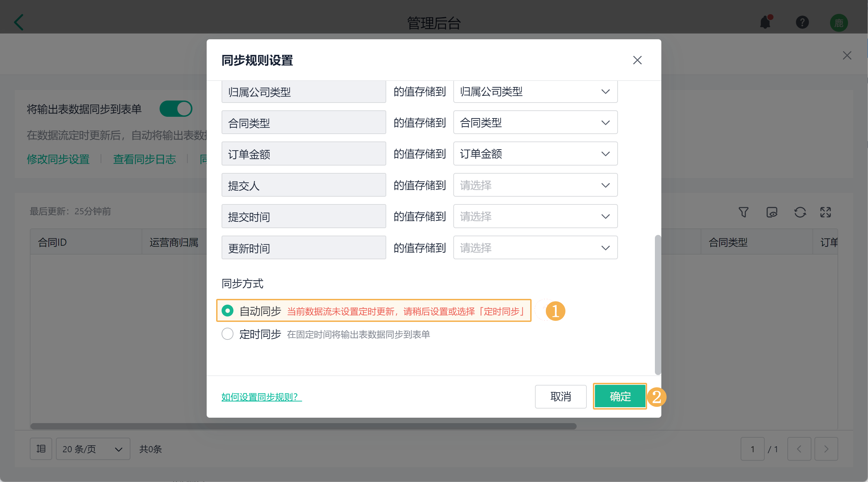Click the back arrow icon
868x482 pixels.
[19, 22]
